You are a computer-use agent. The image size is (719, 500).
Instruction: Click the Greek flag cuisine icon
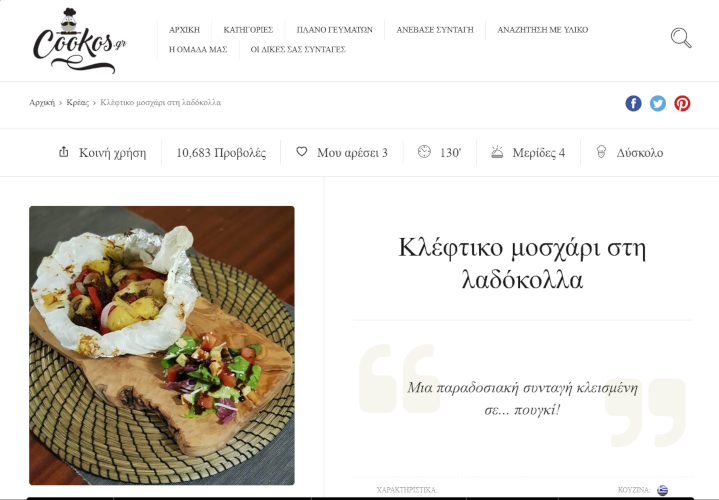click(x=662, y=490)
